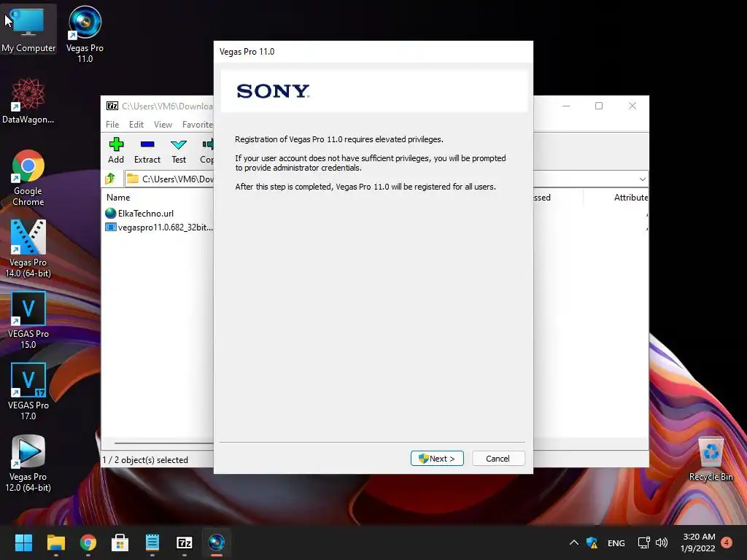The image size is (747, 560).
Task: Click 7-Zip horizontal scrollbar
Action: 164,443
